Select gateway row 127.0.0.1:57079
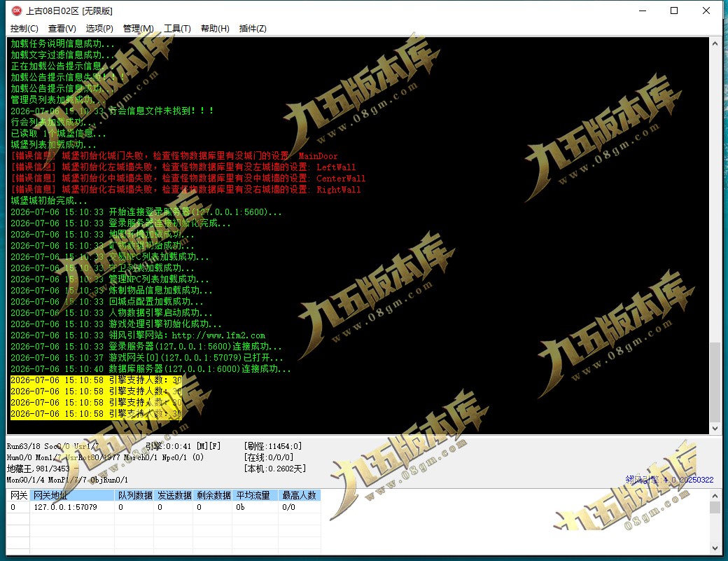 [x=163, y=507]
